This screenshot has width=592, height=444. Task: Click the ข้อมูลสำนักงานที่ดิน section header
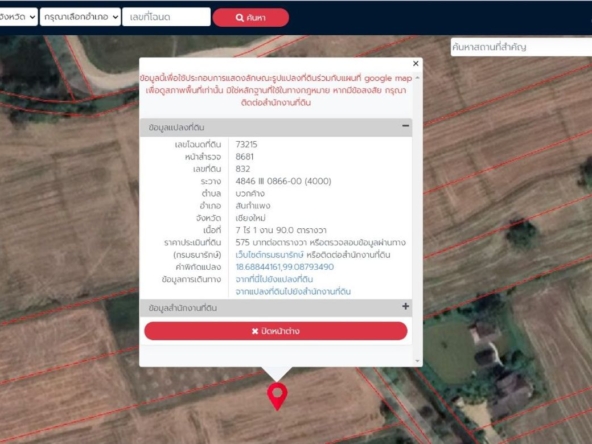(x=276, y=308)
